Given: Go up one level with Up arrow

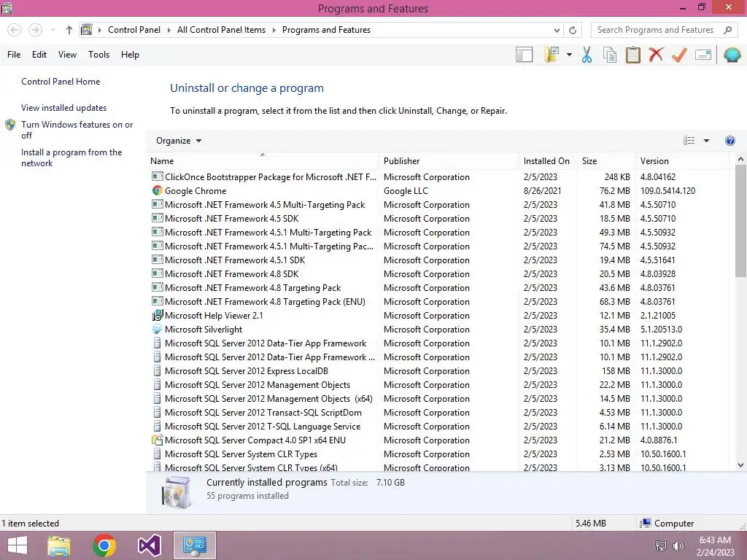Looking at the screenshot, I should pyautogui.click(x=69, y=30).
